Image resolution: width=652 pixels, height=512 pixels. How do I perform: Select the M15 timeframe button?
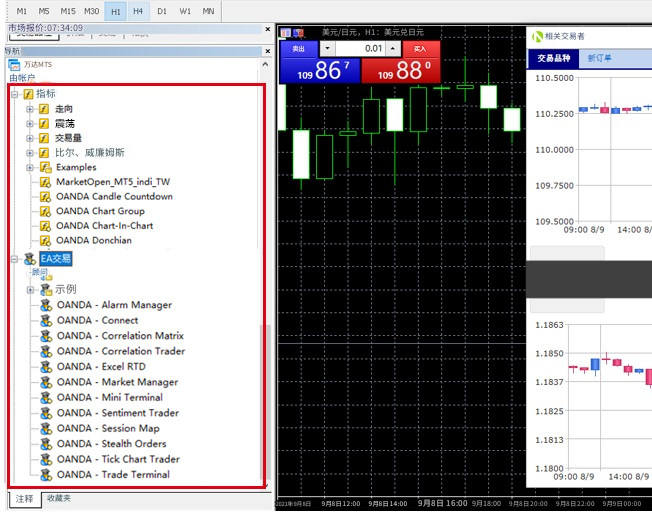coord(68,11)
